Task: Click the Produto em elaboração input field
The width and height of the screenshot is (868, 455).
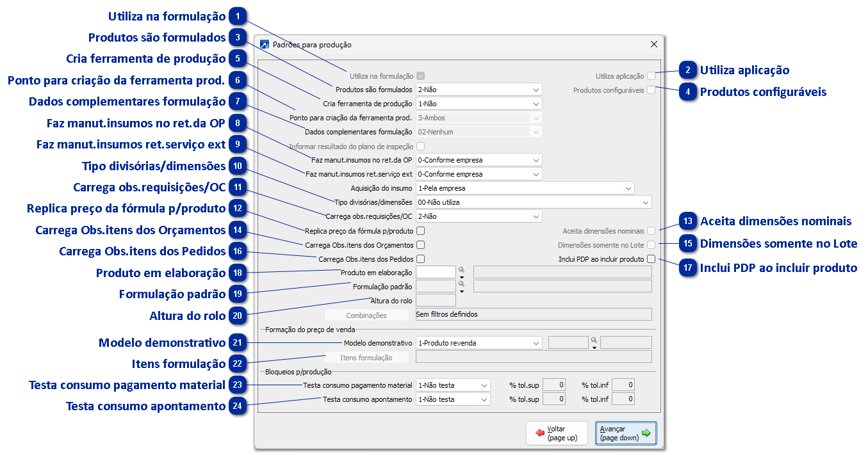Action: (x=436, y=272)
